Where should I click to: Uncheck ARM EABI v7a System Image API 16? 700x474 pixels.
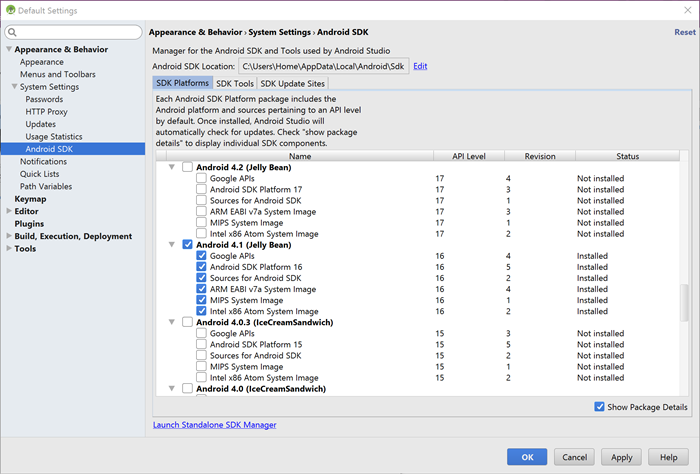tap(201, 289)
